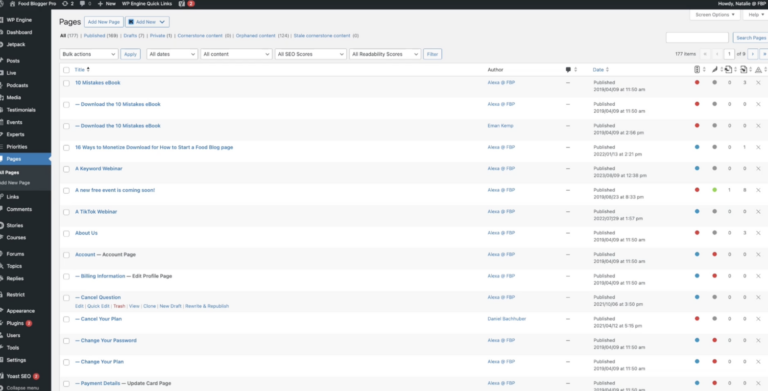Open the Yoast icon with notification badge in admin bar

click(186, 3)
